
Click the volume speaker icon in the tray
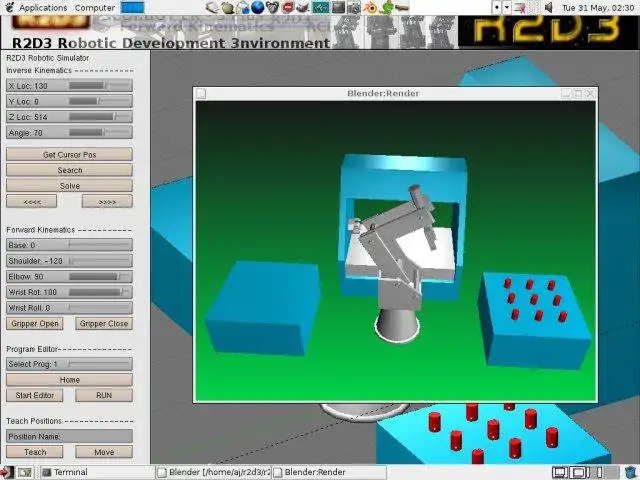pyautogui.click(x=549, y=7)
